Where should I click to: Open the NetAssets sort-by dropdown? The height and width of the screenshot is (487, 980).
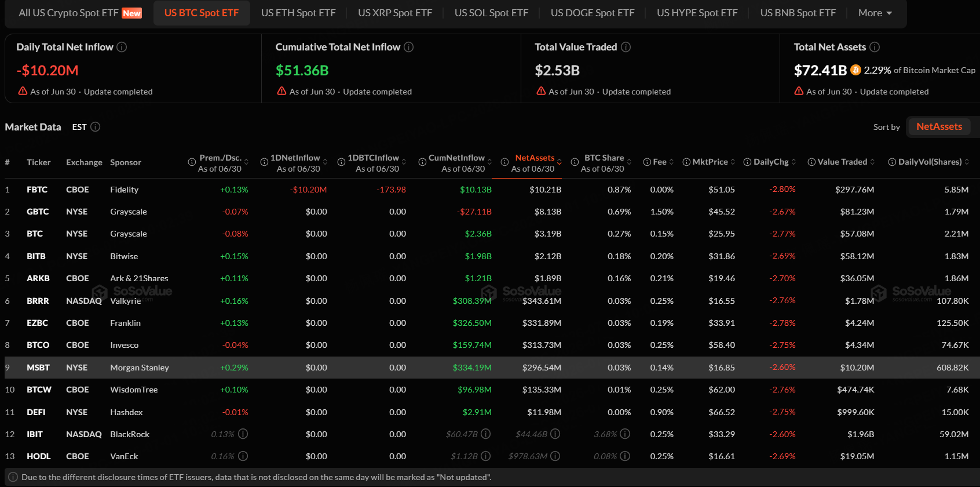(939, 126)
